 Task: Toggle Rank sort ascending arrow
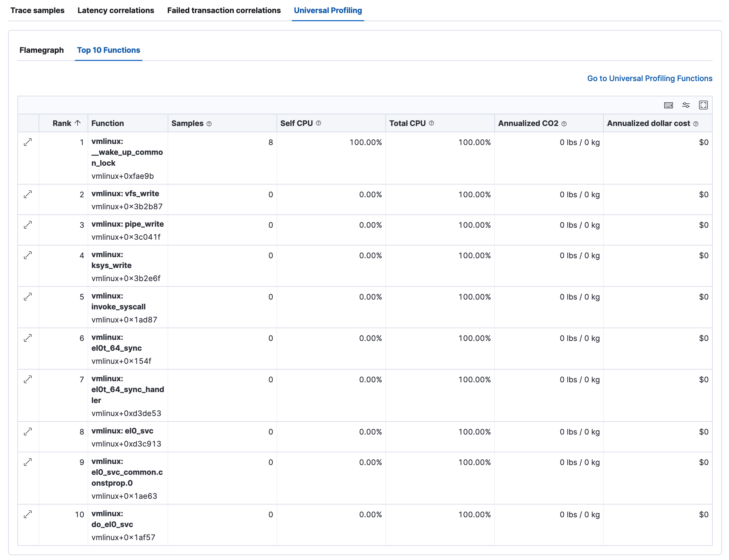click(78, 123)
